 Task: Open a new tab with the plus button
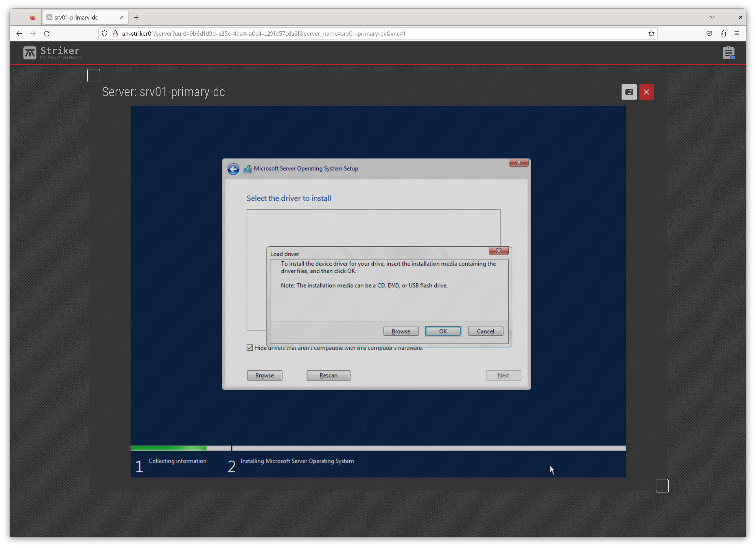tap(136, 18)
